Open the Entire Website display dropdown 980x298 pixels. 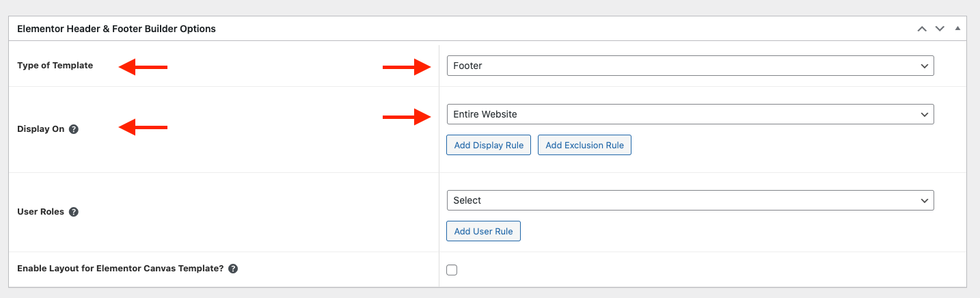click(x=690, y=114)
